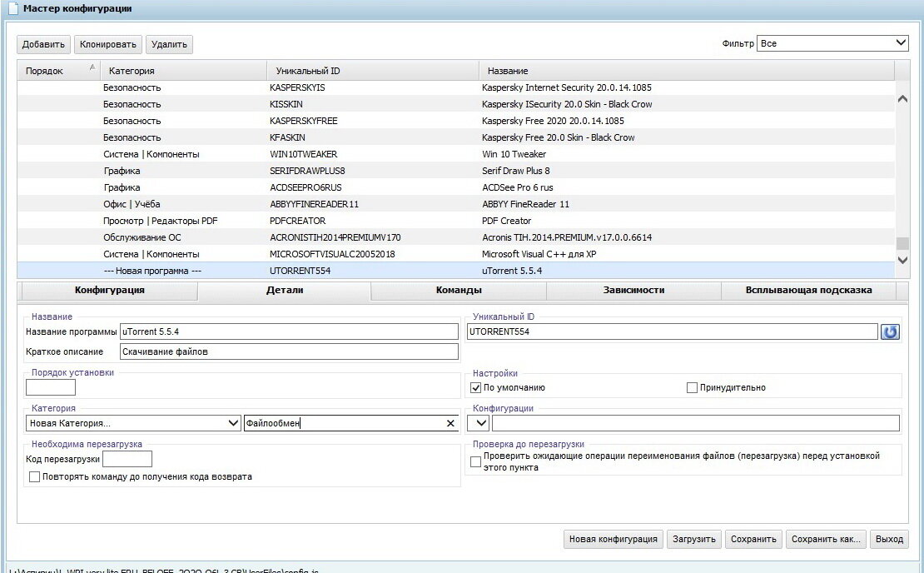
Task: Select the PDF Creator row
Action: coord(455,221)
